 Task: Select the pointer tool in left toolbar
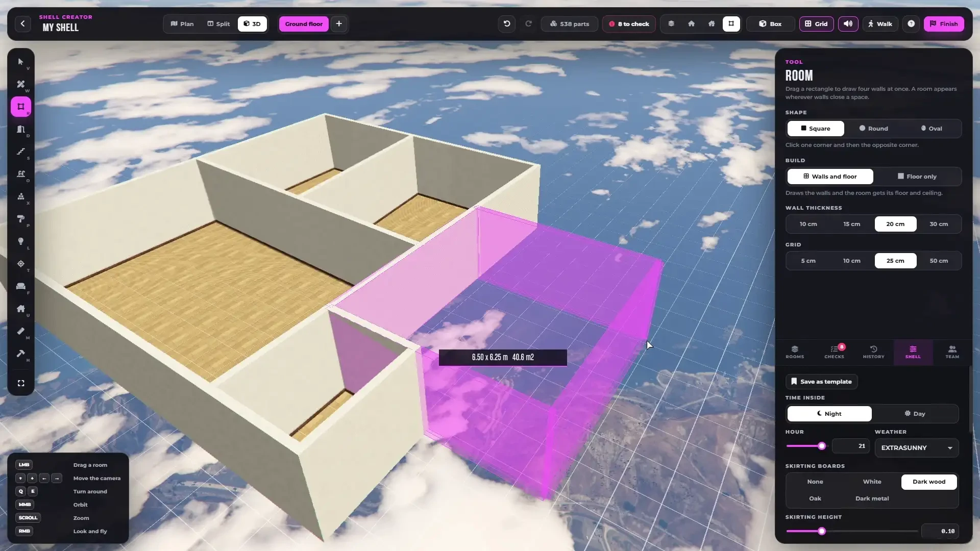click(x=21, y=62)
